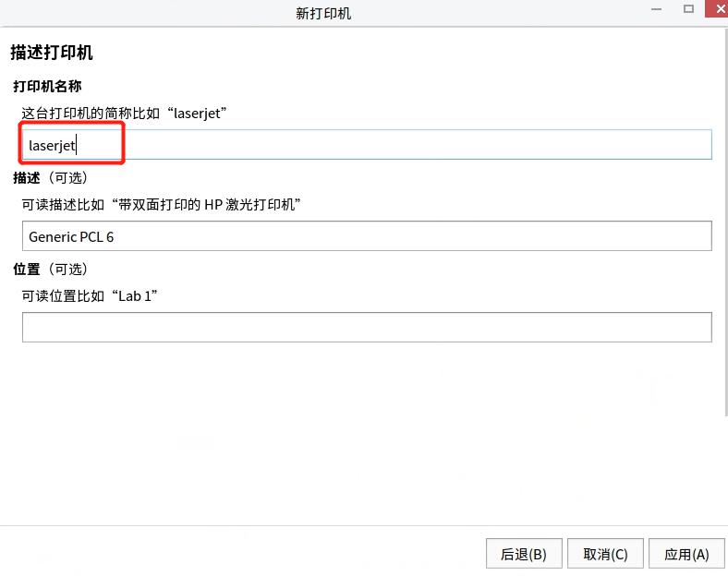
Task: Maximize the 新打印机 window
Action: [688, 9]
